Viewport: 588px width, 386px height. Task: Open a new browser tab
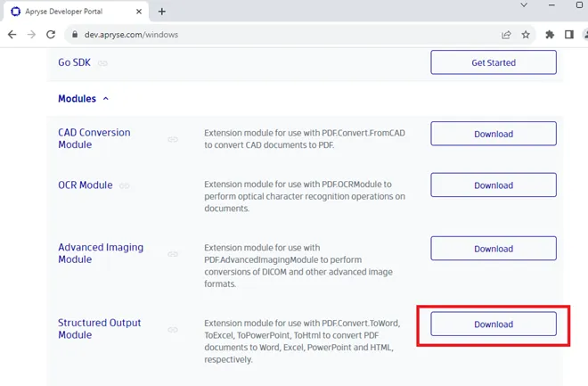pos(161,12)
